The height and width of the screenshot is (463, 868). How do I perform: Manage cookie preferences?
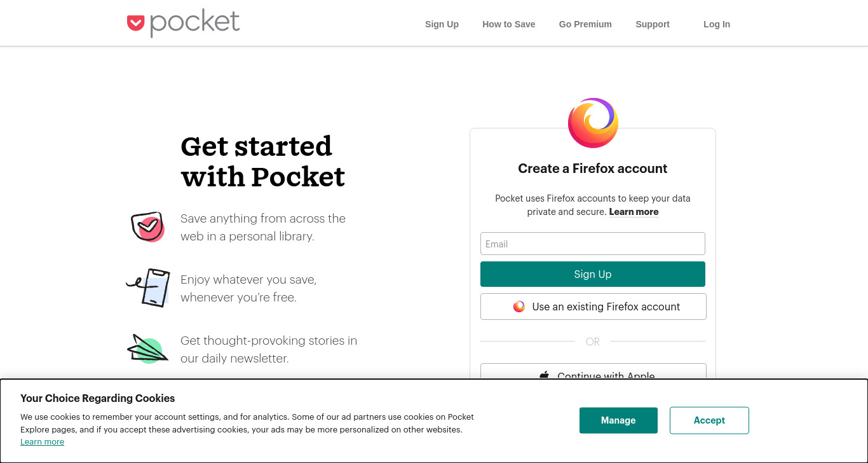pos(618,420)
